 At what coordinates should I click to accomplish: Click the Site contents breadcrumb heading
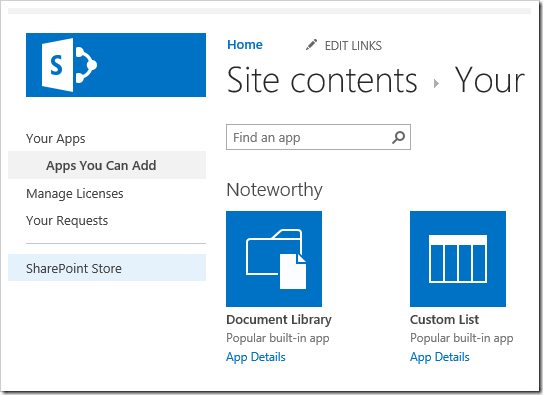[x=322, y=80]
